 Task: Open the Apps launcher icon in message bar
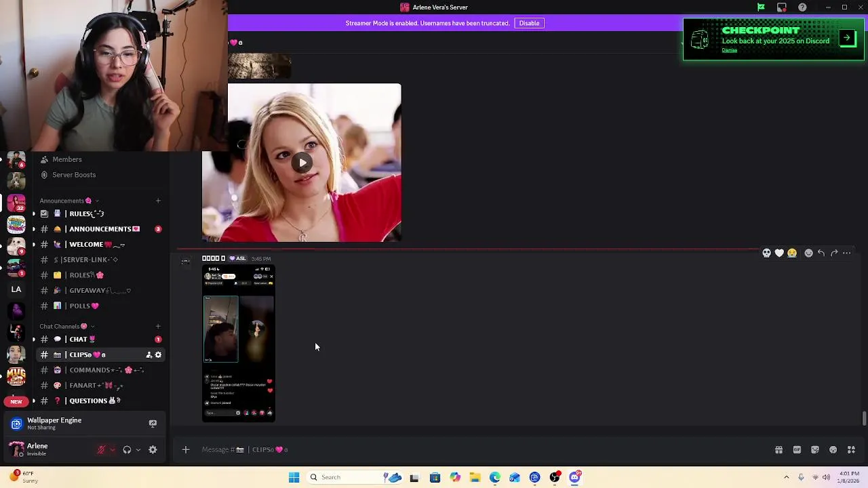(x=851, y=449)
